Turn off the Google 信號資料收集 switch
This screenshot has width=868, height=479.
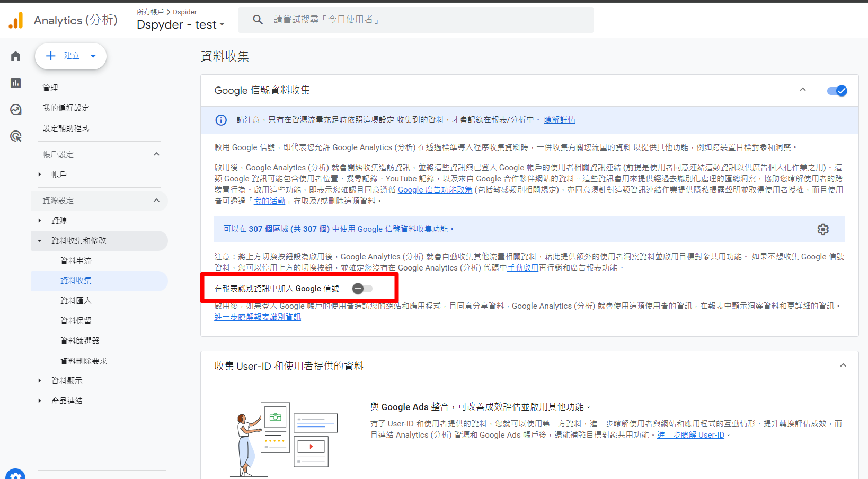[x=837, y=91]
